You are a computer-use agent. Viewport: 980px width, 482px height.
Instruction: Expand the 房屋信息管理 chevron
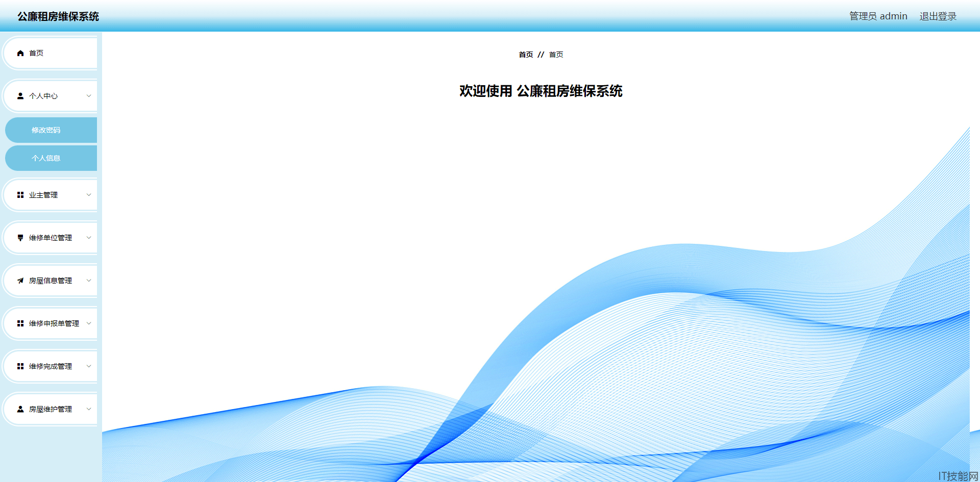pos(89,281)
